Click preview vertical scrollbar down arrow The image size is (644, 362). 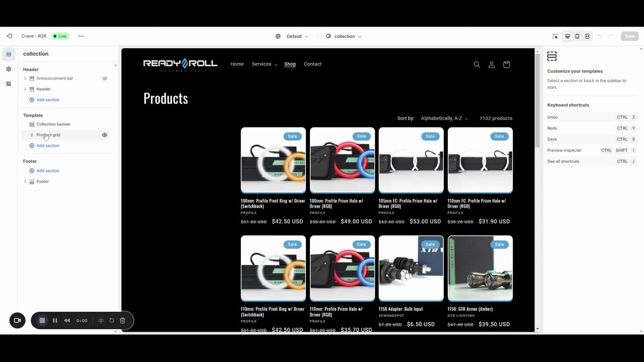click(x=537, y=329)
